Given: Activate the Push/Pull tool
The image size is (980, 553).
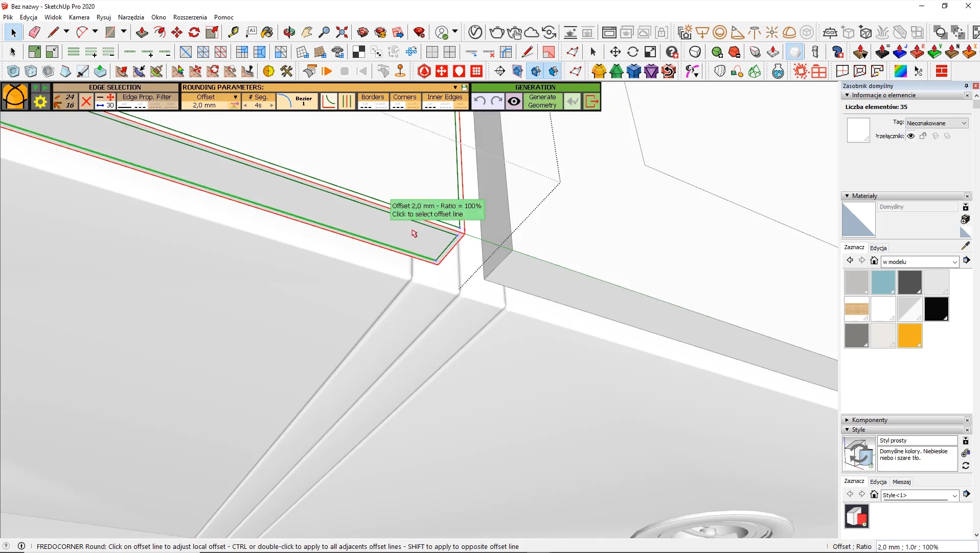Looking at the screenshot, I should click(142, 32).
